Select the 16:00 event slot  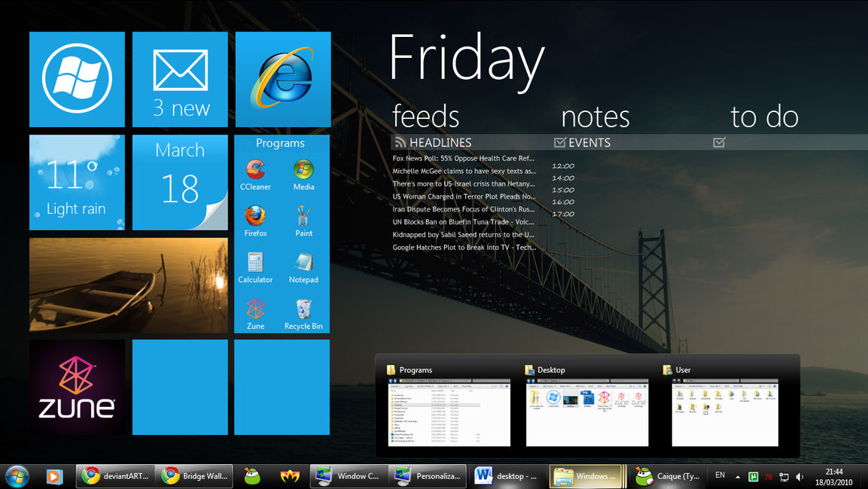(563, 202)
